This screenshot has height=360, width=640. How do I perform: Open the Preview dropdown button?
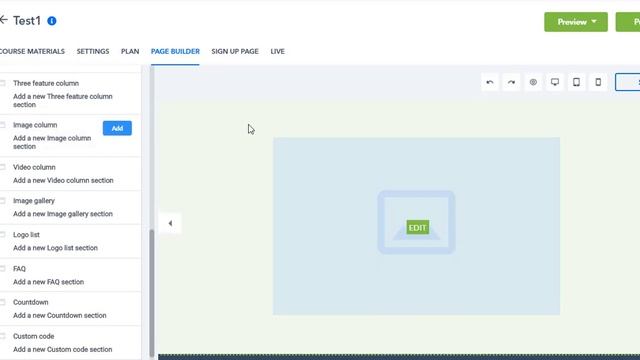(x=576, y=22)
